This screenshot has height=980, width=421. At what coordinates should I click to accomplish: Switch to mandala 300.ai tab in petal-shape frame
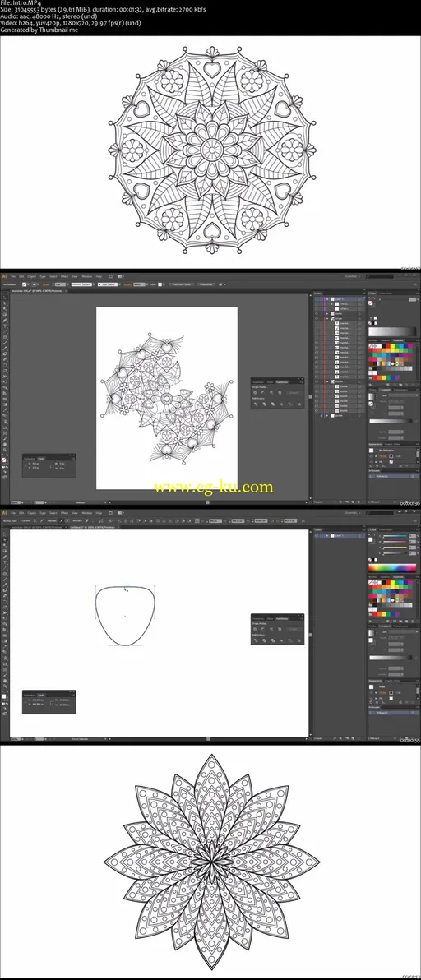[x=39, y=528]
